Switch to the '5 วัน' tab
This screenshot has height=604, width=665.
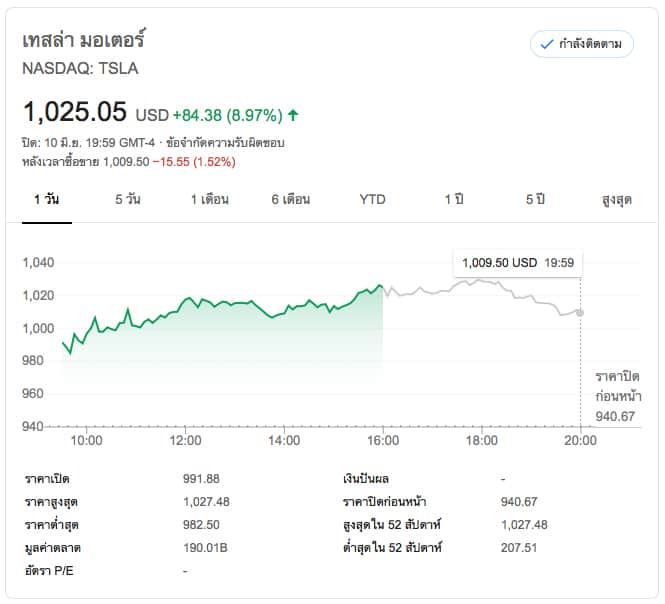tap(127, 199)
